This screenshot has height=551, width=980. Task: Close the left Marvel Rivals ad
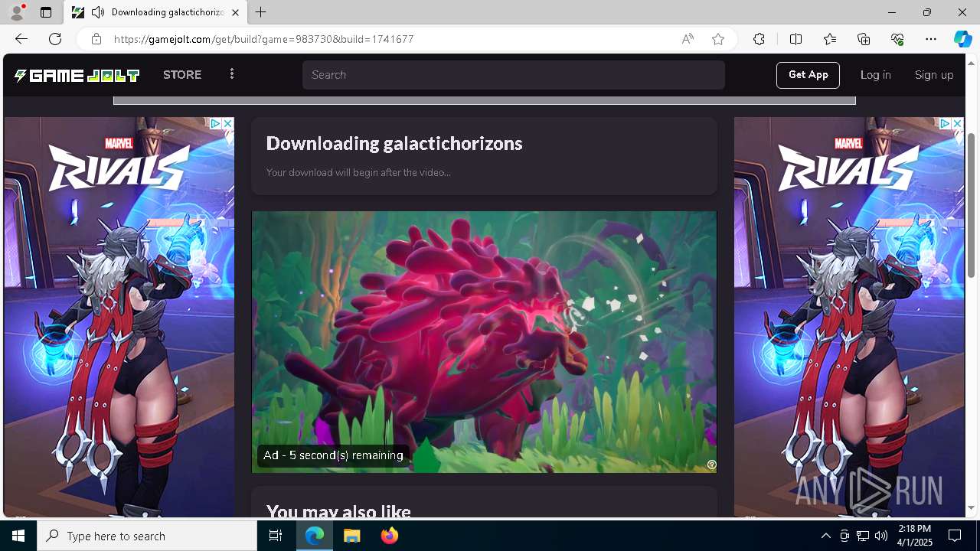point(227,123)
